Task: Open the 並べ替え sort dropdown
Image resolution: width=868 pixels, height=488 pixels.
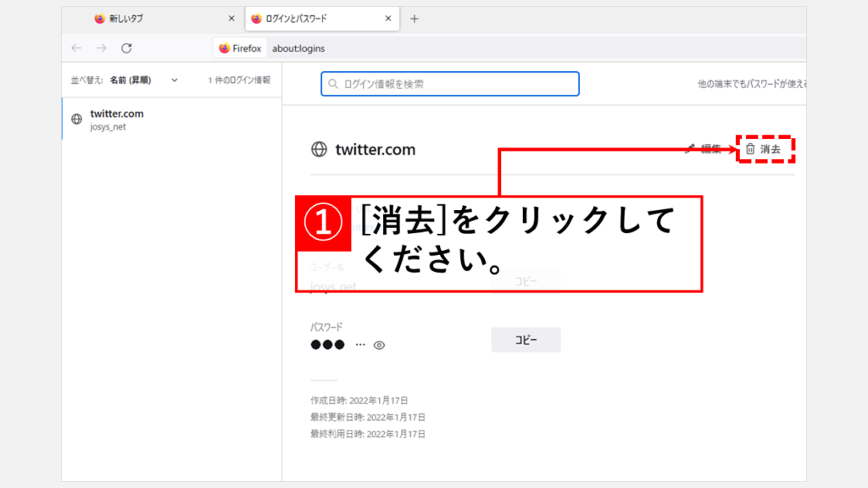Action: click(136, 80)
